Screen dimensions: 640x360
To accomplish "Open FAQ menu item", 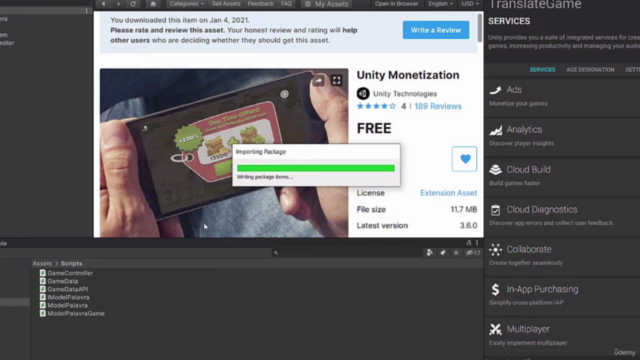I will click(287, 4).
